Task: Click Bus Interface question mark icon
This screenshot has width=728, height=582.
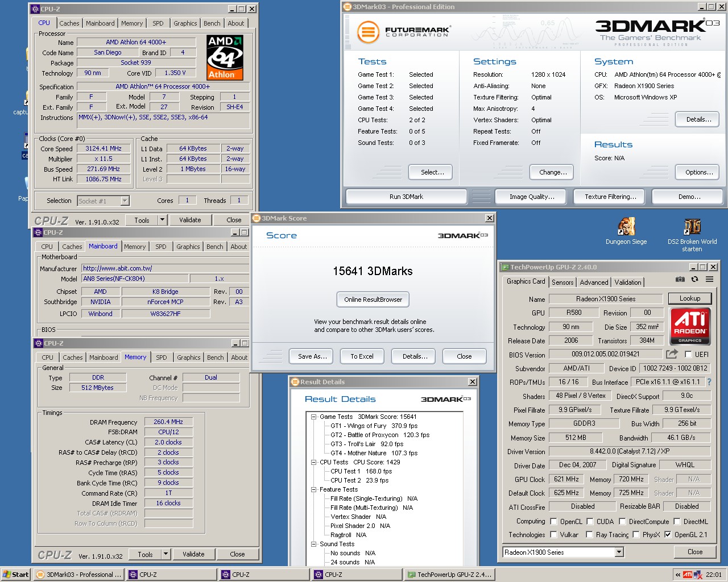Action: [x=709, y=382]
